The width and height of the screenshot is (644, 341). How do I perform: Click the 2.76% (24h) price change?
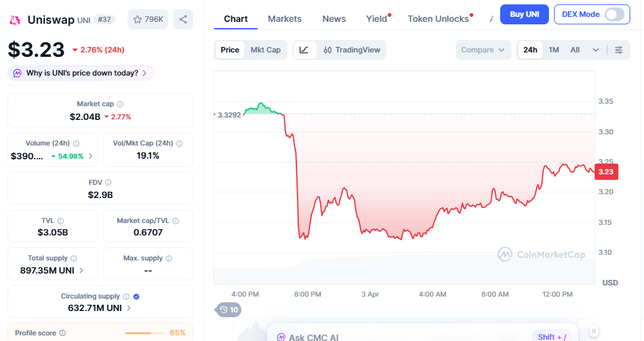99,50
